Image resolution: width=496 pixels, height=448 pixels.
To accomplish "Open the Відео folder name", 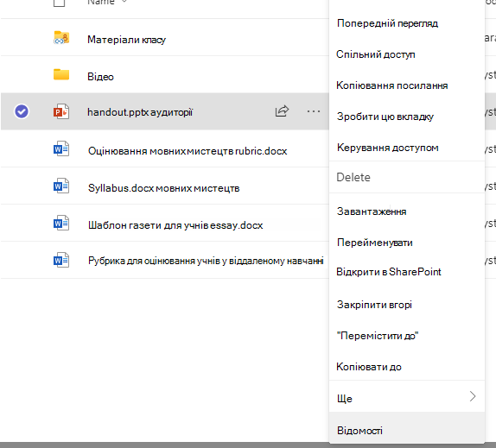I will pyautogui.click(x=100, y=77).
